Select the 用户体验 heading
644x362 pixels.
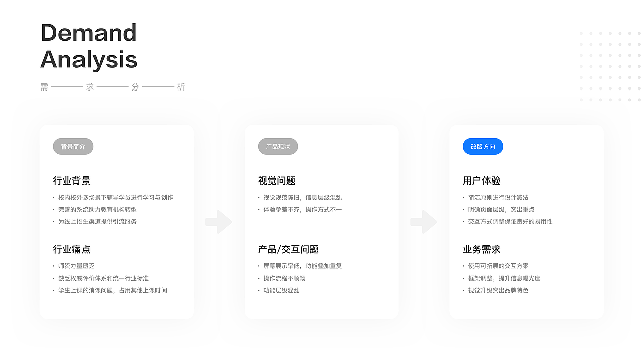pyautogui.click(x=481, y=181)
